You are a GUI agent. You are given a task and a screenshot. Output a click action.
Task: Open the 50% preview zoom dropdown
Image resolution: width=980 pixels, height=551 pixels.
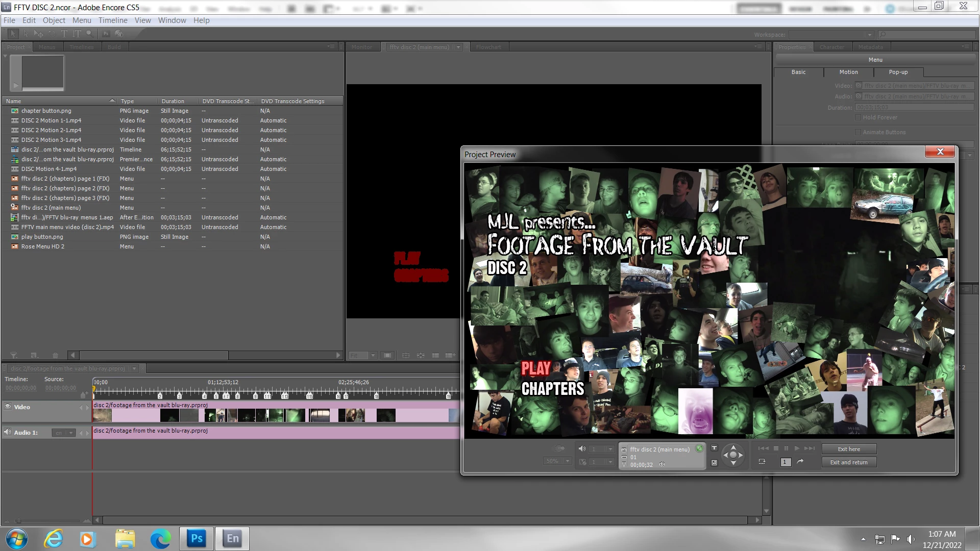point(567,461)
